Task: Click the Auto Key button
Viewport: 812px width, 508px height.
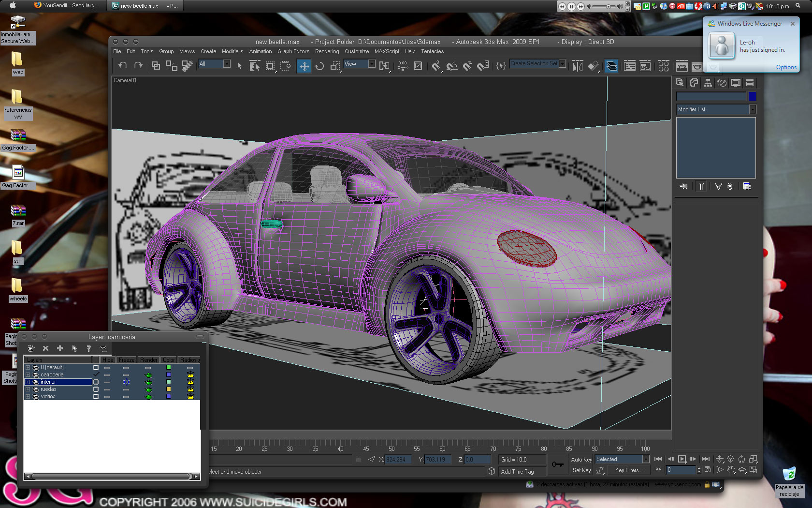Action: (581, 460)
